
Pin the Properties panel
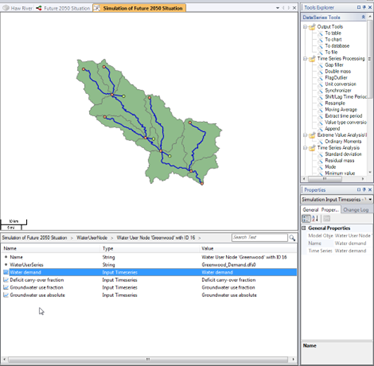coord(364,189)
